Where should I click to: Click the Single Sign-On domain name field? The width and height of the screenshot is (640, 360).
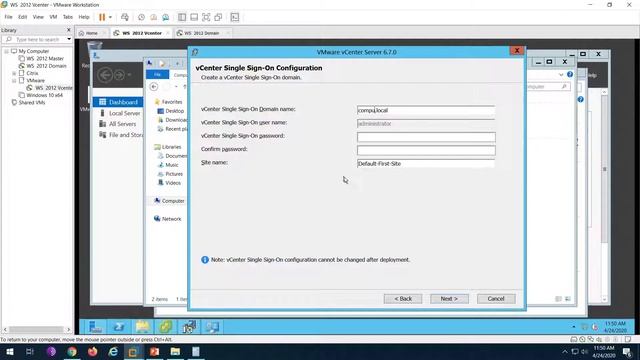426,110
